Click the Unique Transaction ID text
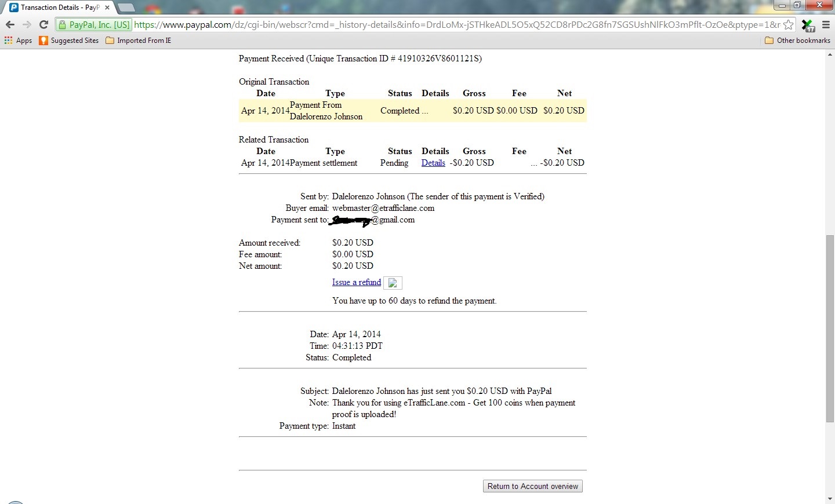Image resolution: width=835 pixels, height=504 pixels. point(360,59)
